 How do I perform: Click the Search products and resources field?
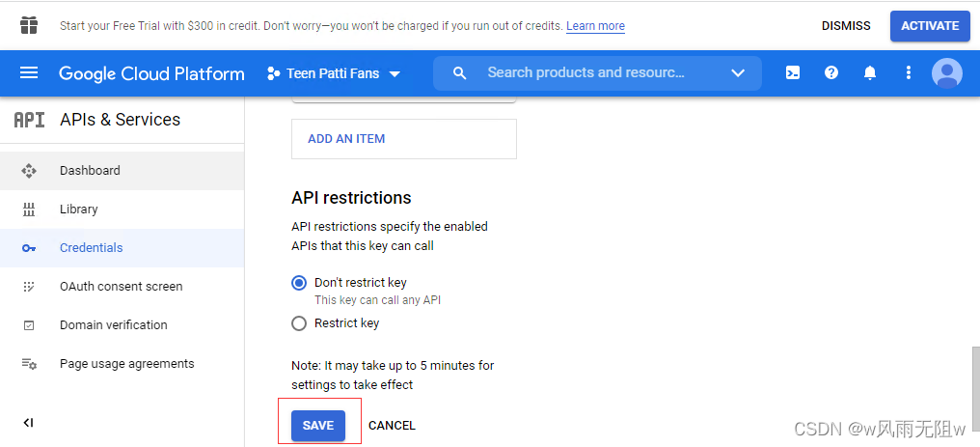coord(585,73)
